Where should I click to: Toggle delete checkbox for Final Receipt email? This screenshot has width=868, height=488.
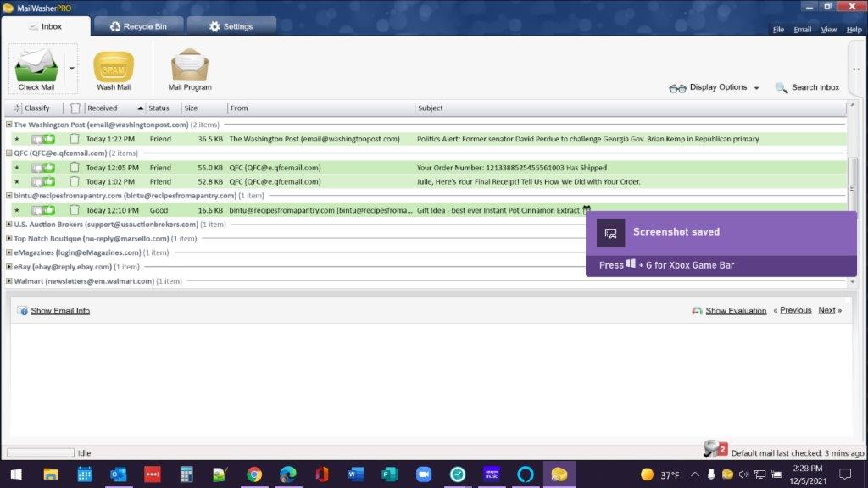tap(75, 181)
